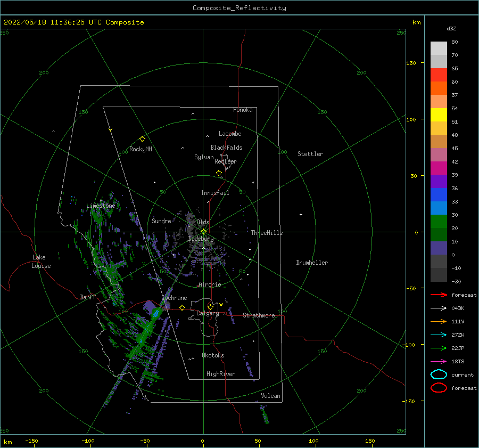Select the green 22JP arrow icon

(439, 348)
